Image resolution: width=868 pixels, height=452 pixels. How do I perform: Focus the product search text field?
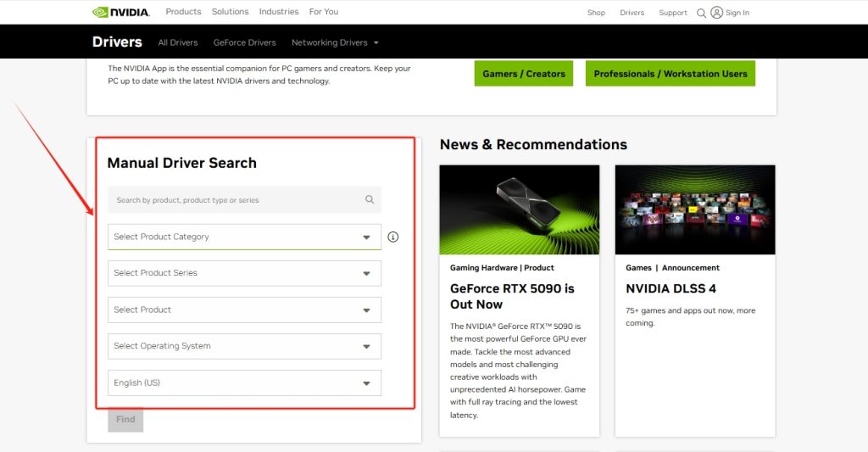point(237,200)
